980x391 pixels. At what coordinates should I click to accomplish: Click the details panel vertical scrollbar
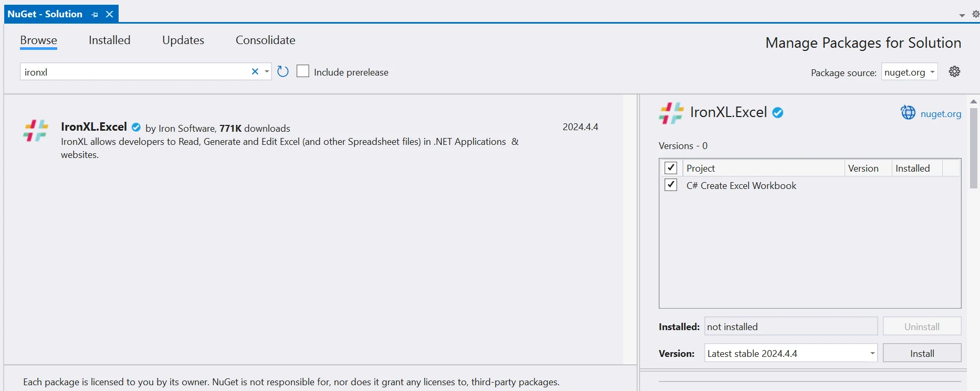(x=974, y=148)
